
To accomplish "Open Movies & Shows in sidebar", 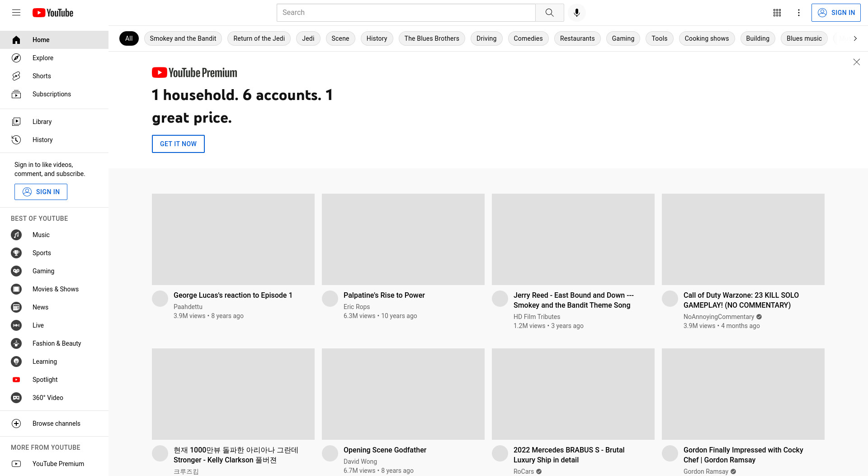I will pos(54,289).
